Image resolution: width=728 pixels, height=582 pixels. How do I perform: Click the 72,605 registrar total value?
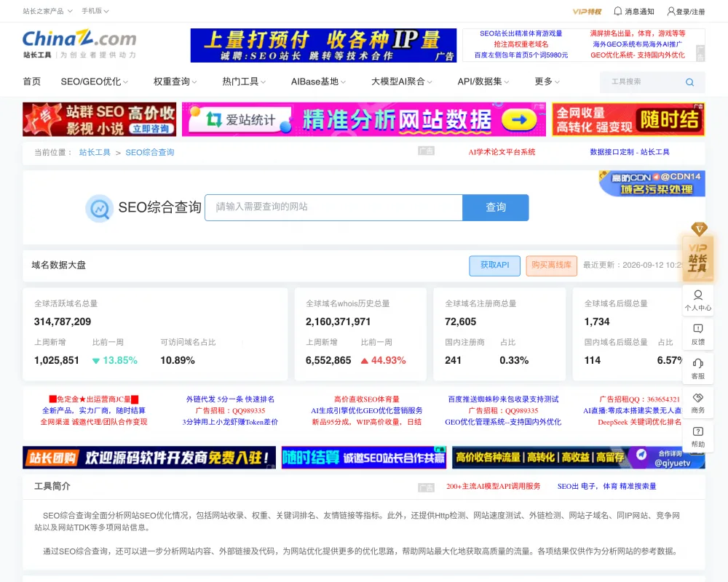(x=460, y=322)
